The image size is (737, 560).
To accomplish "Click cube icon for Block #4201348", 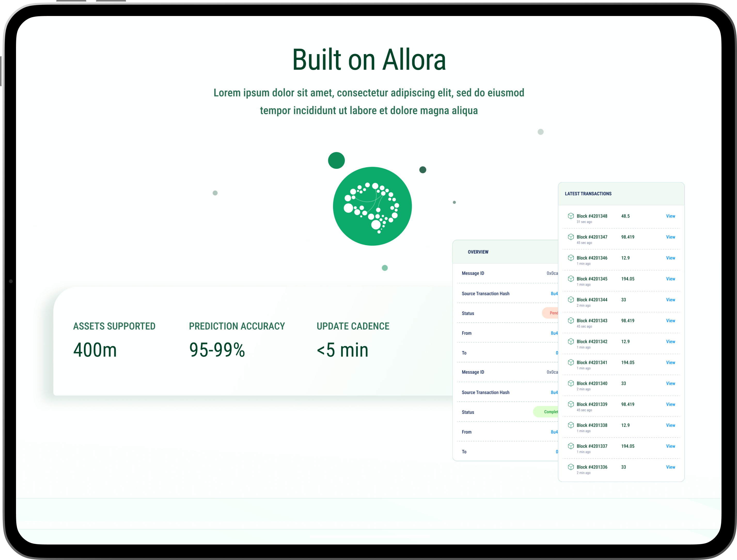I will (571, 216).
